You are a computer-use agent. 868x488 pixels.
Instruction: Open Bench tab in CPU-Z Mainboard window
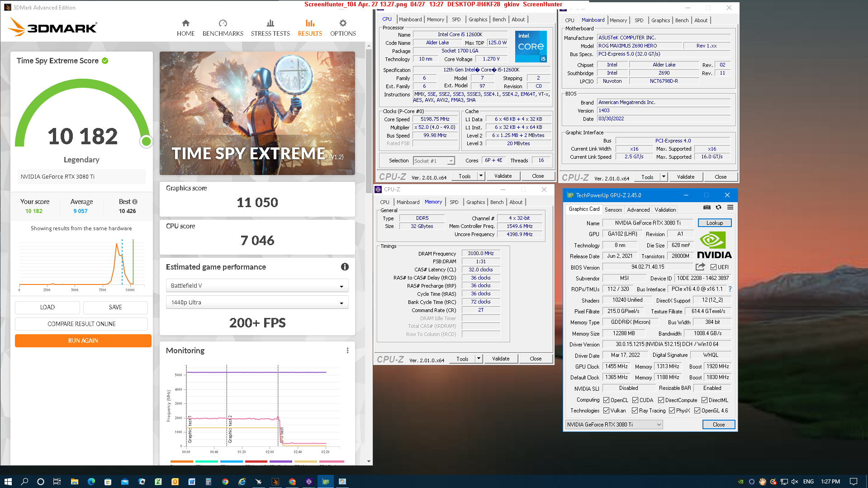(682, 20)
